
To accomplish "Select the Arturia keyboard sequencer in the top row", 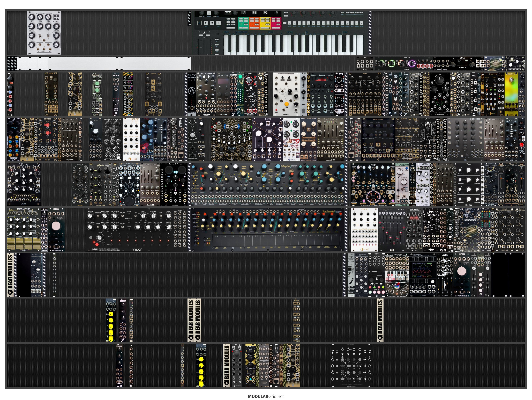I will [280, 33].
